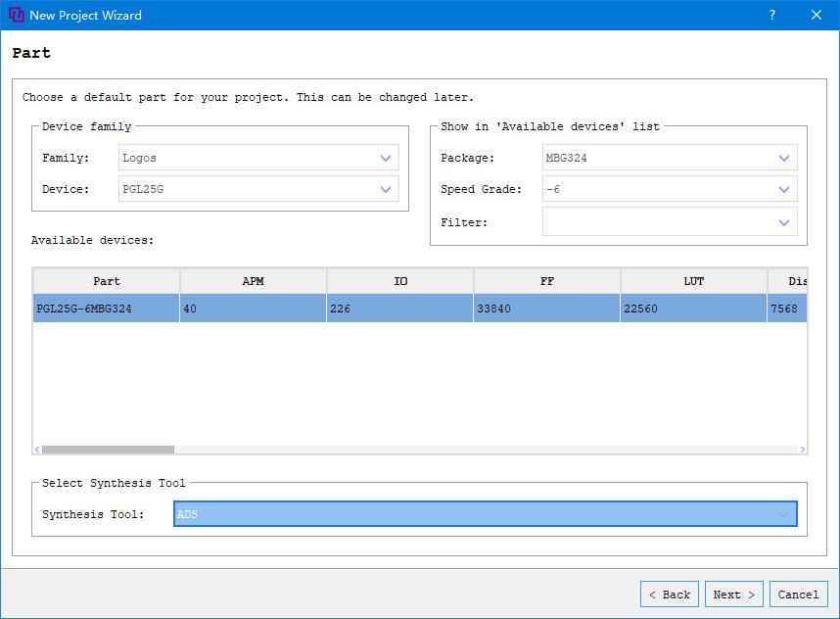Click the partially visible Dis column header
Viewport: 840px width, 619px height.
(x=787, y=281)
